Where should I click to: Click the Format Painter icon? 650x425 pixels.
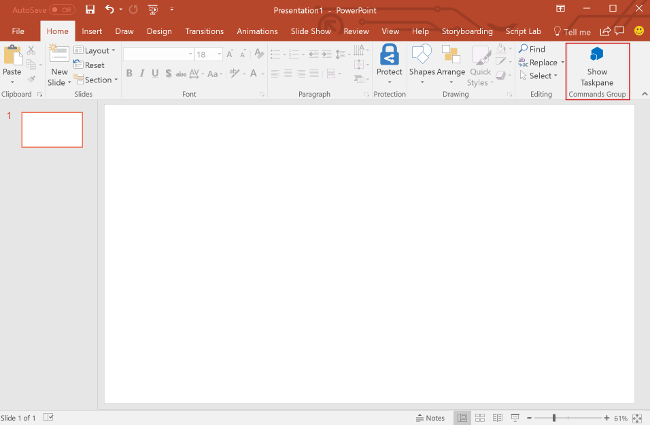(31, 79)
